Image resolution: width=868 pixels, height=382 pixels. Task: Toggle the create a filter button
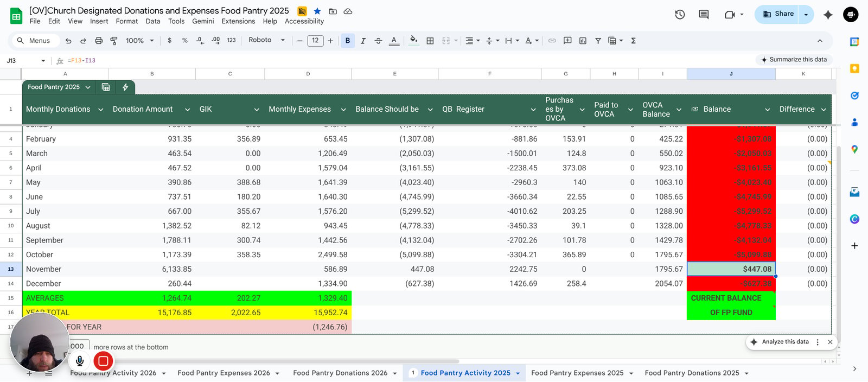point(598,41)
